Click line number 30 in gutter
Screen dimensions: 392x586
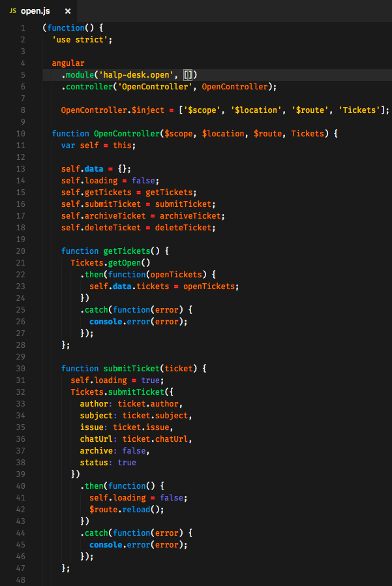tap(21, 369)
